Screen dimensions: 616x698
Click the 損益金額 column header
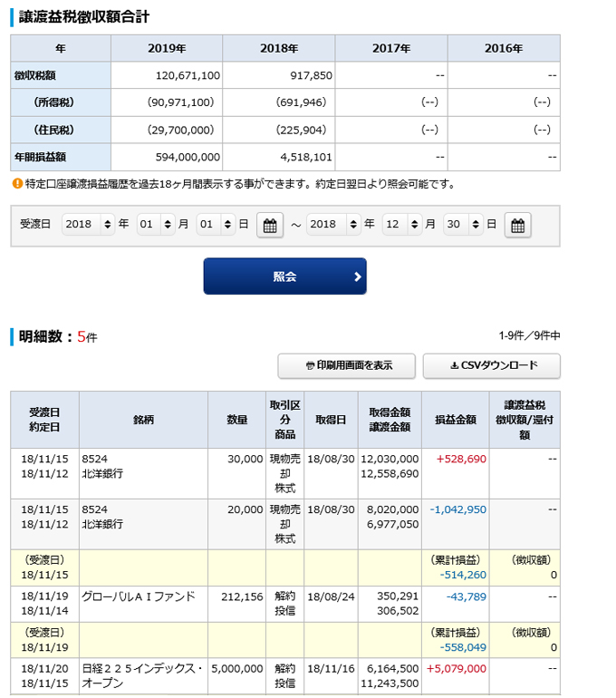pyautogui.click(x=456, y=420)
